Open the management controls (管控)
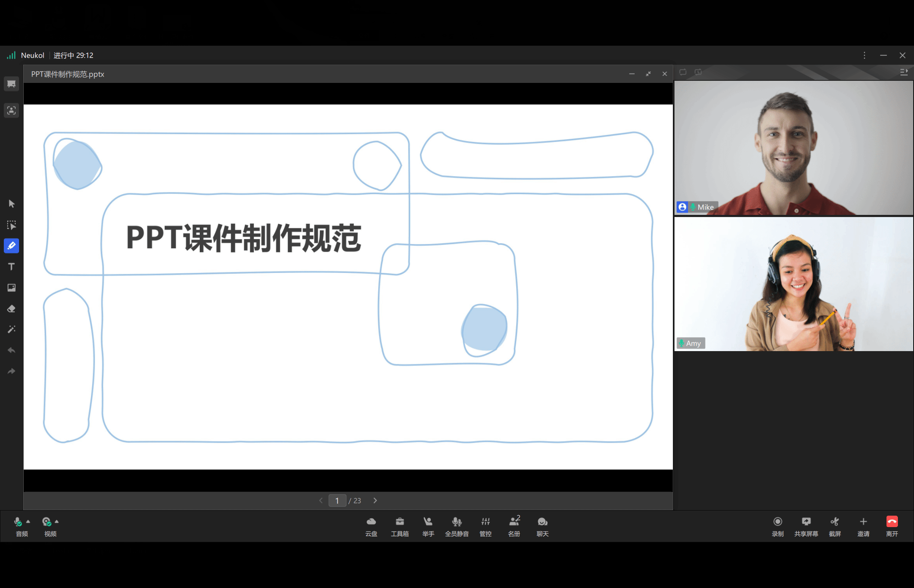 coord(485,527)
